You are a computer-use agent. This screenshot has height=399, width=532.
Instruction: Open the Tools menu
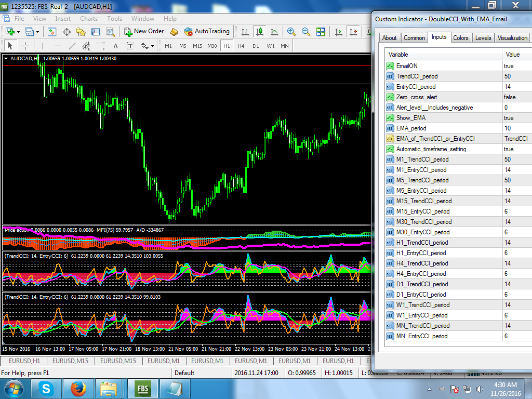coord(114,19)
